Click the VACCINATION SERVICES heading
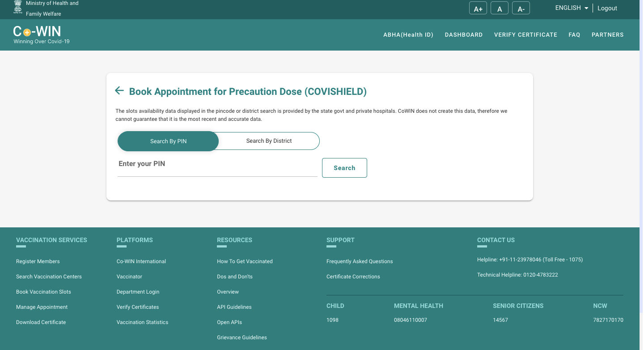Viewport: 644px width, 350px height. tap(51, 240)
